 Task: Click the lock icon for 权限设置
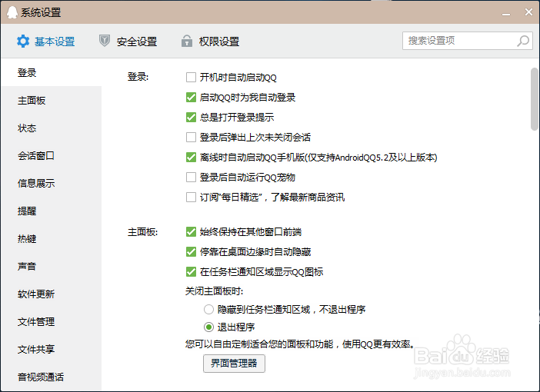tap(187, 41)
